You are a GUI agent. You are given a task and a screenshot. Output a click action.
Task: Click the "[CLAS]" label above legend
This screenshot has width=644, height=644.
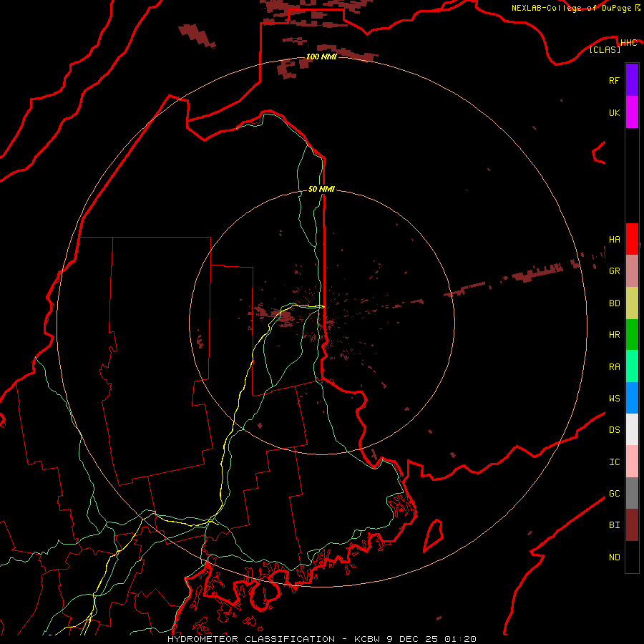(605, 49)
